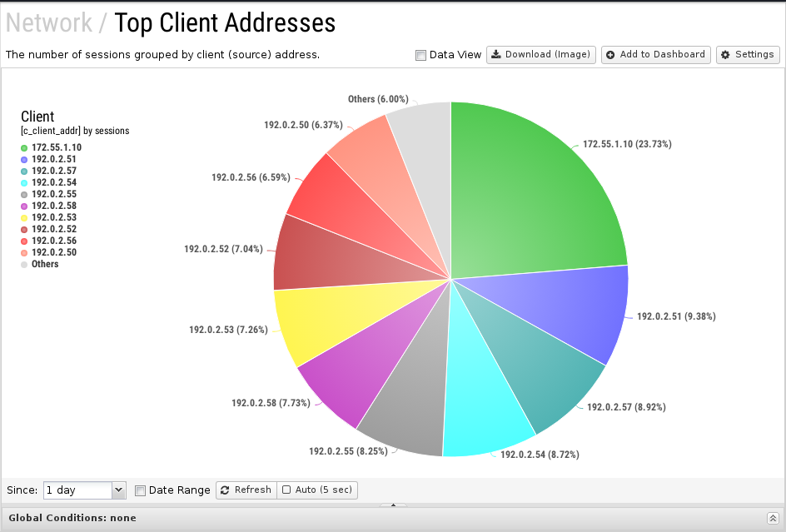Click the 192.0.2.52 (7.04%) pie label
Image resolution: width=786 pixels, height=532 pixels.
223,249
